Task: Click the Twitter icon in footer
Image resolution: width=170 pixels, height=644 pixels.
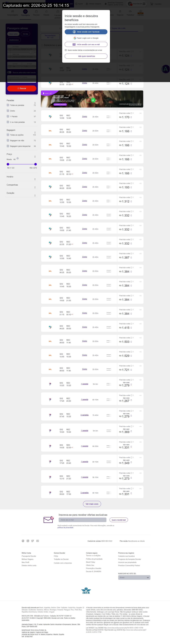Action: click(x=33, y=541)
